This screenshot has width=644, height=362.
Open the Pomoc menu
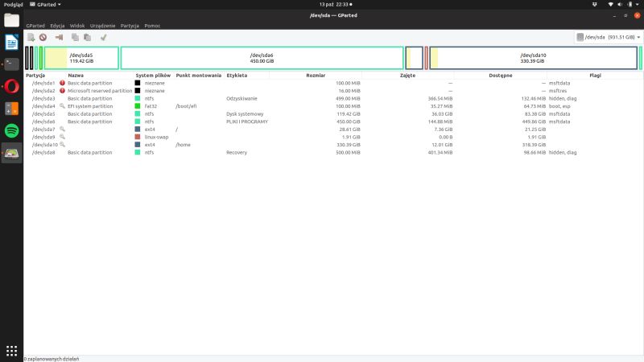[152, 26]
